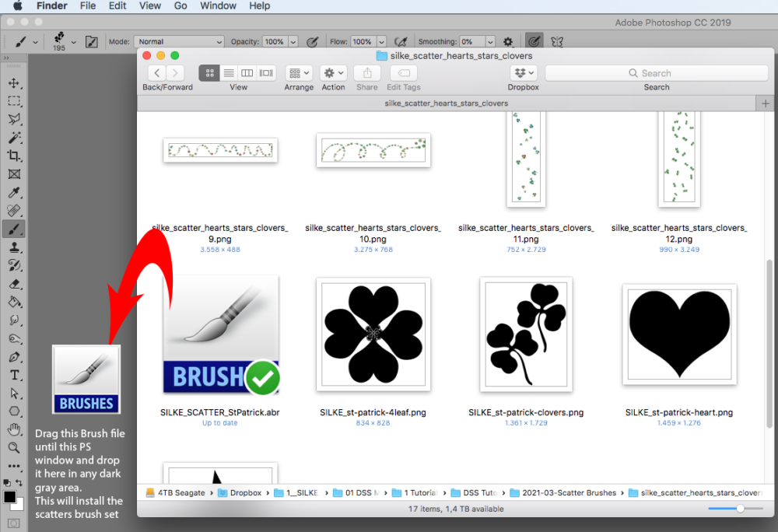The width and height of the screenshot is (778, 532).
Task: Enable airbrush-style build-up
Action: 401,42
